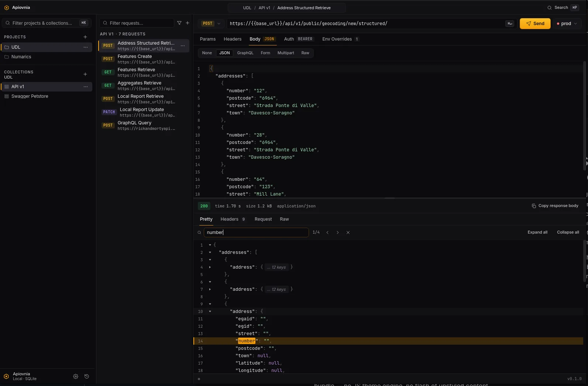The height and width of the screenshot is (386, 588).
Task: Open the history clock icon
Action: [87, 376]
